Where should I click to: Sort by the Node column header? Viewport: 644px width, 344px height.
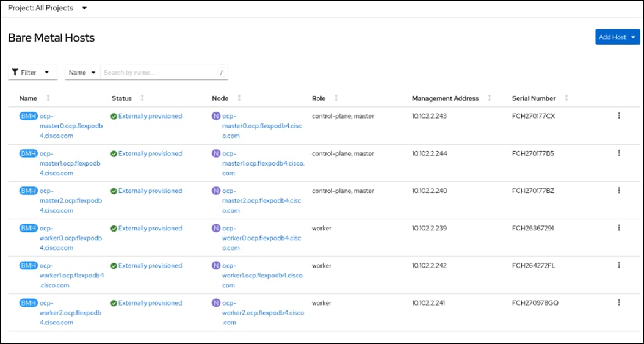pos(239,98)
